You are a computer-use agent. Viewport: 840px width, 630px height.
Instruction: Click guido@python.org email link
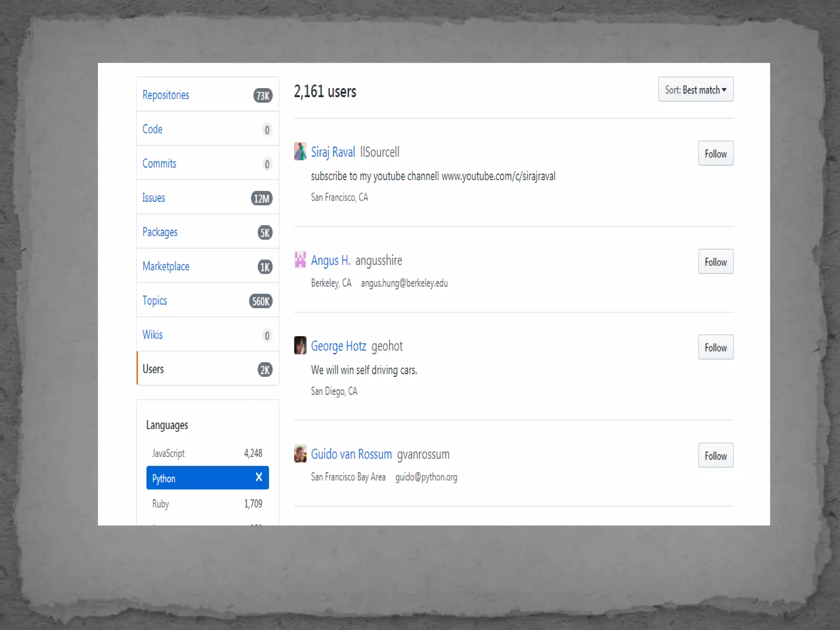click(426, 477)
